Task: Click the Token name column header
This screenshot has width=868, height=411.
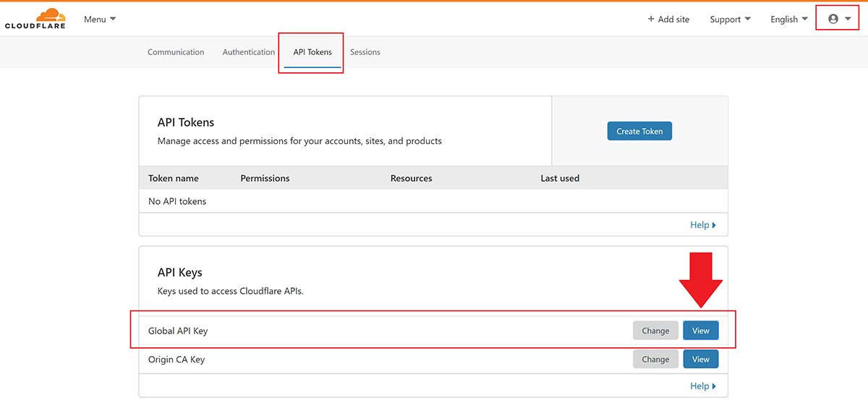Action: (174, 178)
